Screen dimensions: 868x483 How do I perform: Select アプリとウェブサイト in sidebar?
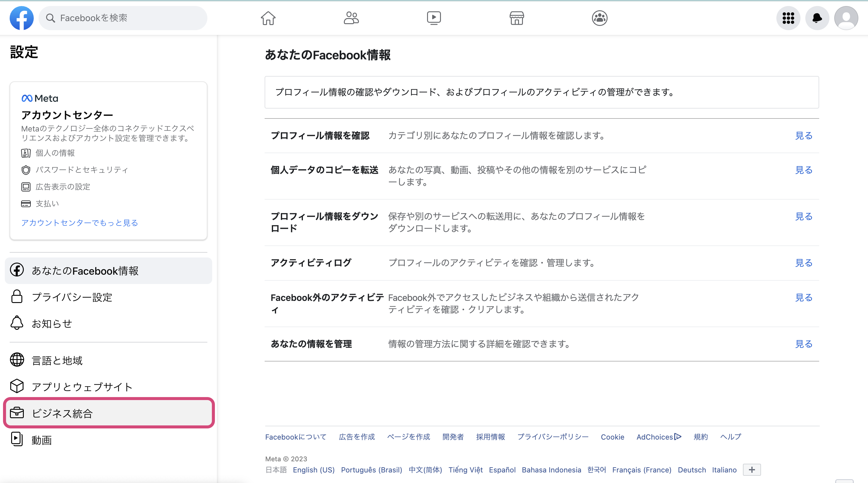point(108,387)
